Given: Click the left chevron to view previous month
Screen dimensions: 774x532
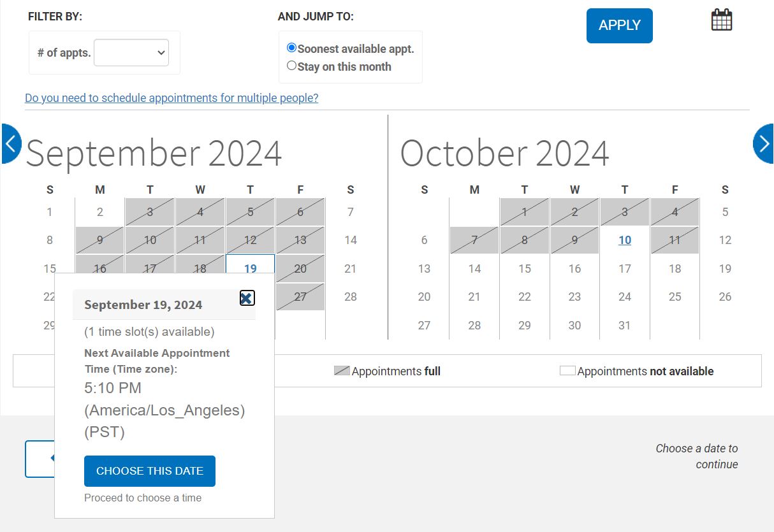Looking at the screenshot, I should tap(10, 144).
